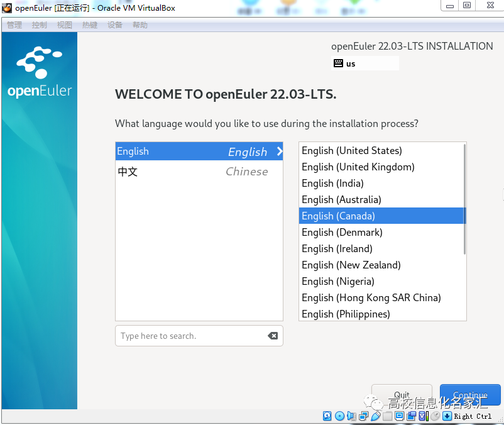The height and width of the screenshot is (425, 504).
Task: Click the network adapter status icon
Action: [363, 416]
